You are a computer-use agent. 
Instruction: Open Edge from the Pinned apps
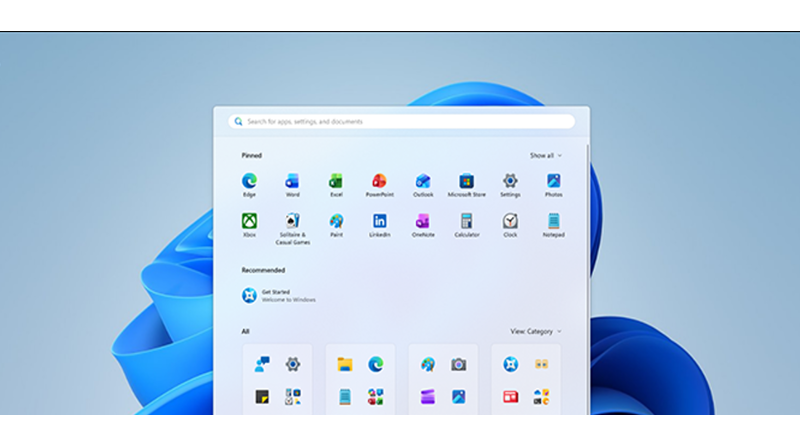point(249,185)
